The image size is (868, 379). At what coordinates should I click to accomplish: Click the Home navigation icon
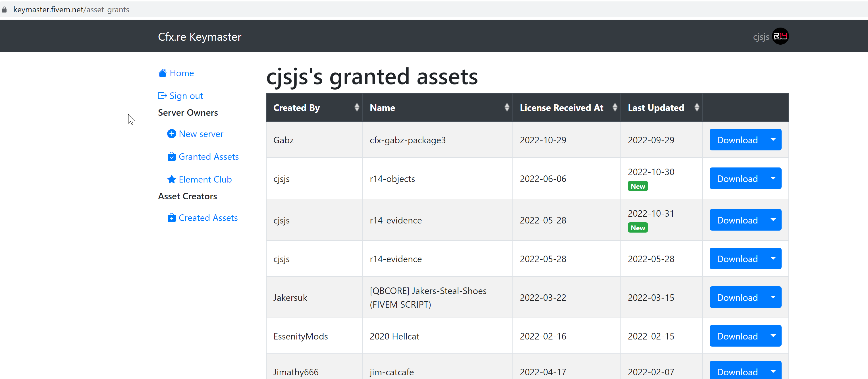coord(162,73)
